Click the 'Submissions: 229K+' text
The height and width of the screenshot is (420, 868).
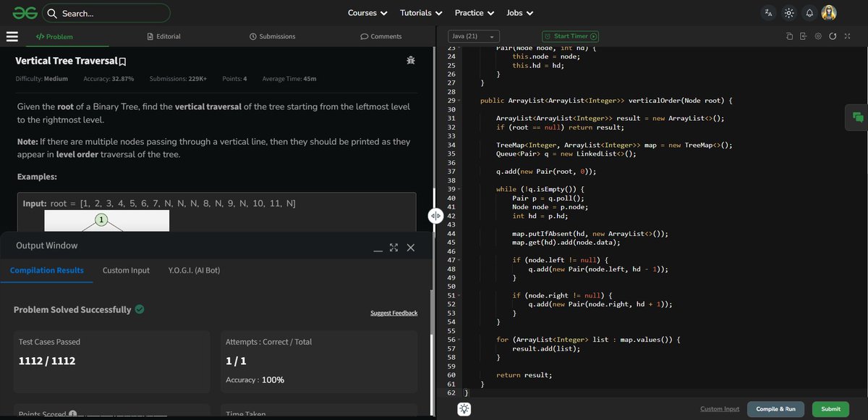178,78
